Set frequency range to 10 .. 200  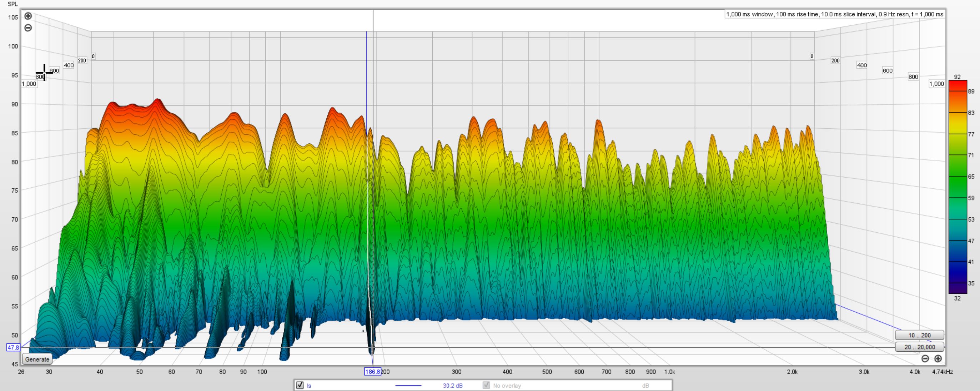pyautogui.click(x=920, y=335)
